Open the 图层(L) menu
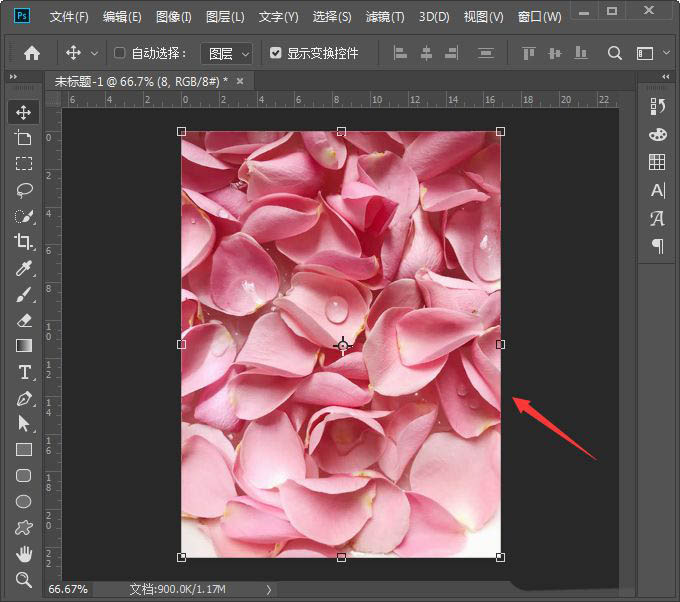This screenshot has height=602, width=680. [x=225, y=17]
